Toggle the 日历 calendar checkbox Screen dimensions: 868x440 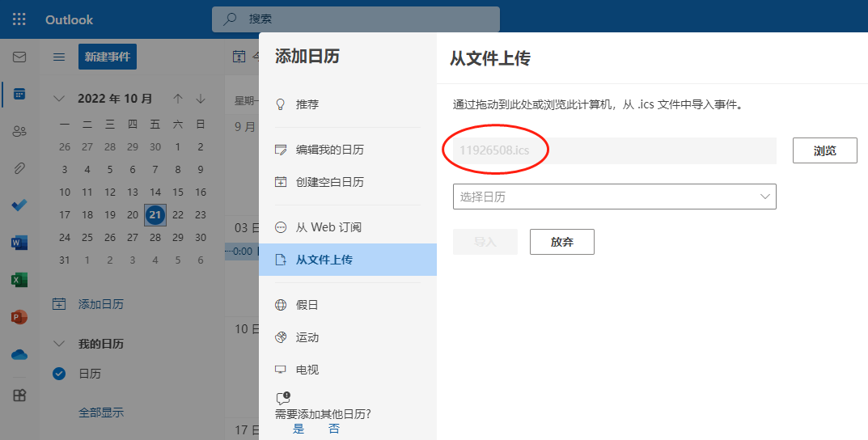click(x=59, y=374)
